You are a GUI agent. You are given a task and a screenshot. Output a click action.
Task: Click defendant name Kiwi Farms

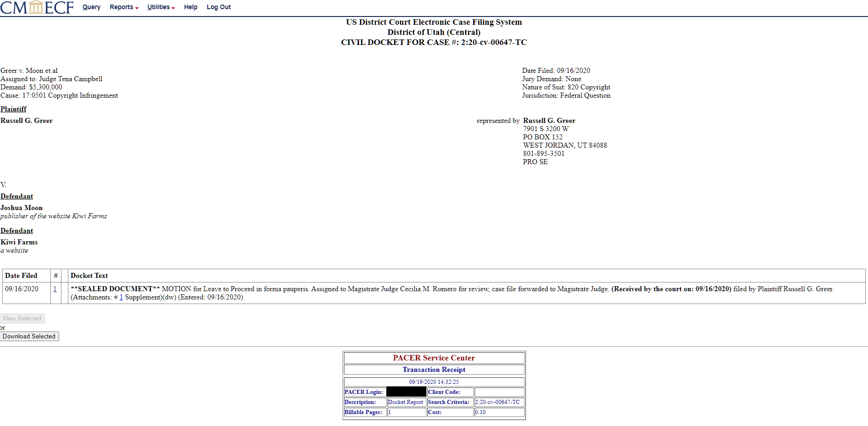[19, 242]
